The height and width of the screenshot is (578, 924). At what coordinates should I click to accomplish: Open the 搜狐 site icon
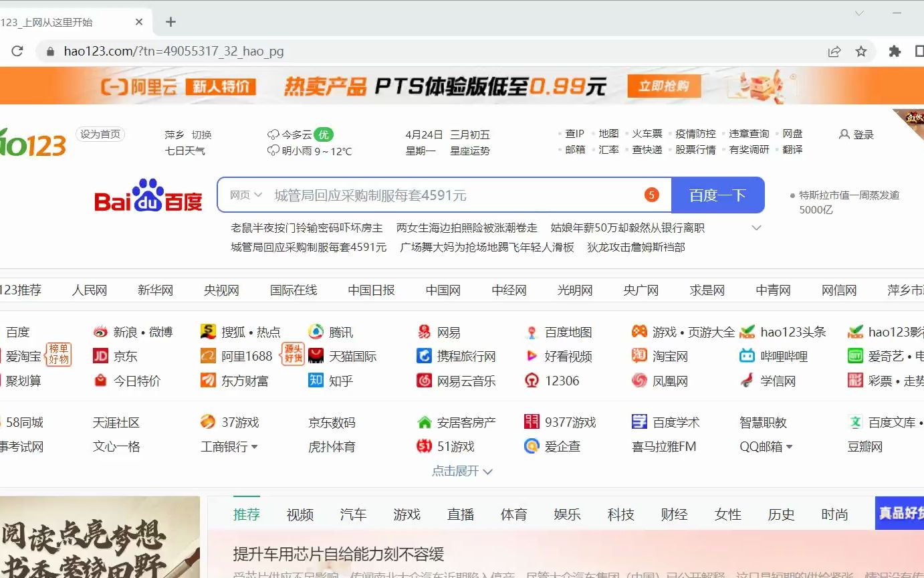click(209, 332)
